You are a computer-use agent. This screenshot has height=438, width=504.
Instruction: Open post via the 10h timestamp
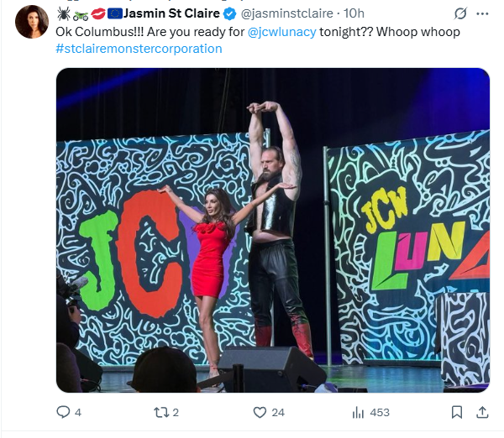click(x=354, y=14)
